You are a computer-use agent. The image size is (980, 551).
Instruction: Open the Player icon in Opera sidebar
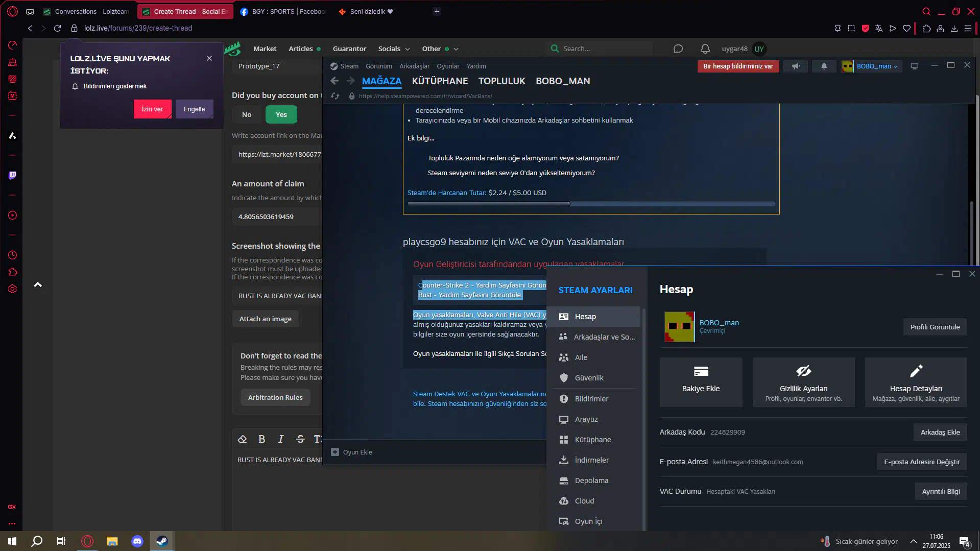pyautogui.click(x=13, y=215)
